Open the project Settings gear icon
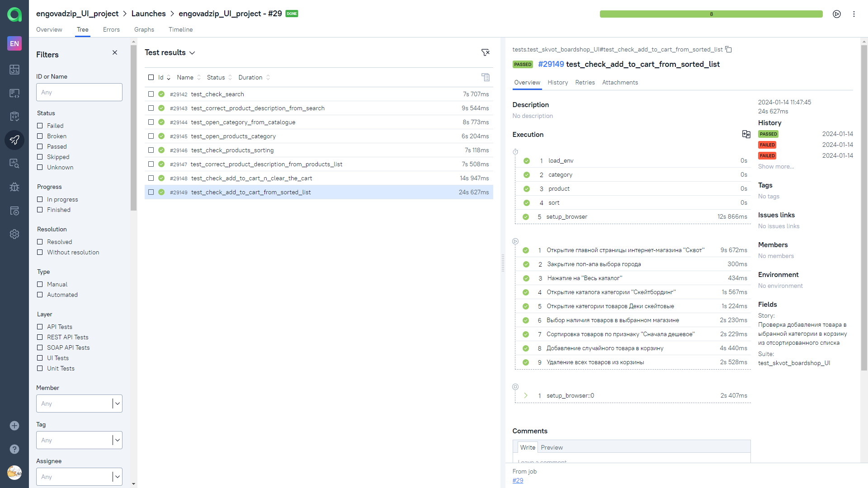Screen dimensions: 868x488 coord(14,234)
